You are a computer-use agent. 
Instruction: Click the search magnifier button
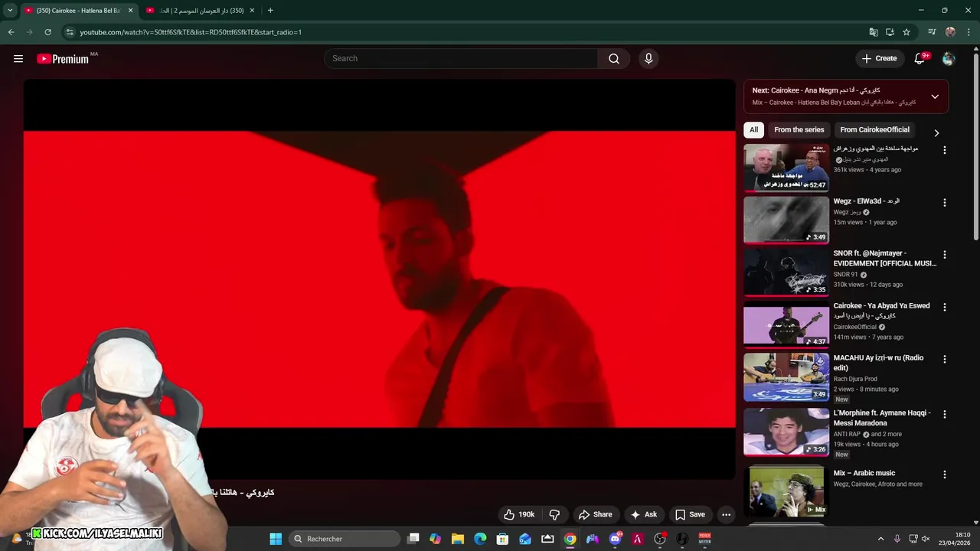click(x=614, y=59)
